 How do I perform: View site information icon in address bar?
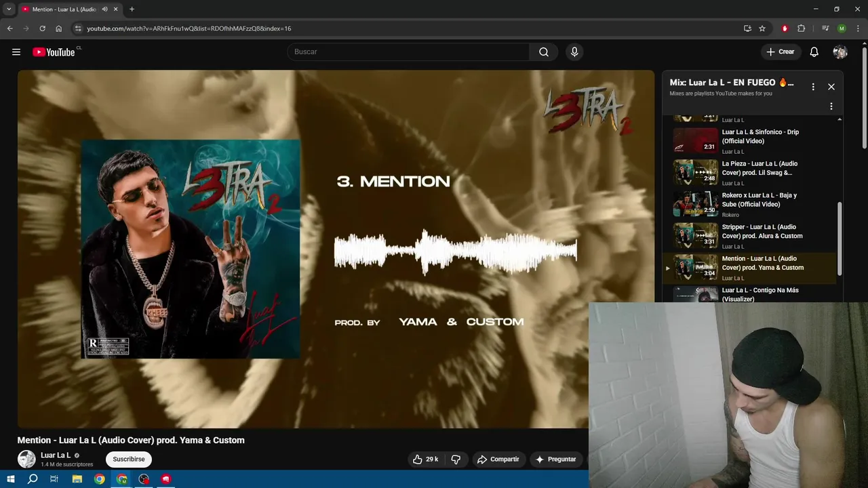(x=78, y=28)
